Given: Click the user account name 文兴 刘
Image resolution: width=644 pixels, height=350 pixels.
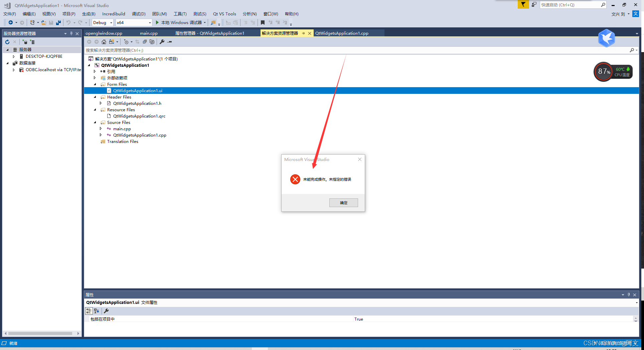Looking at the screenshot, I should tap(618, 14).
